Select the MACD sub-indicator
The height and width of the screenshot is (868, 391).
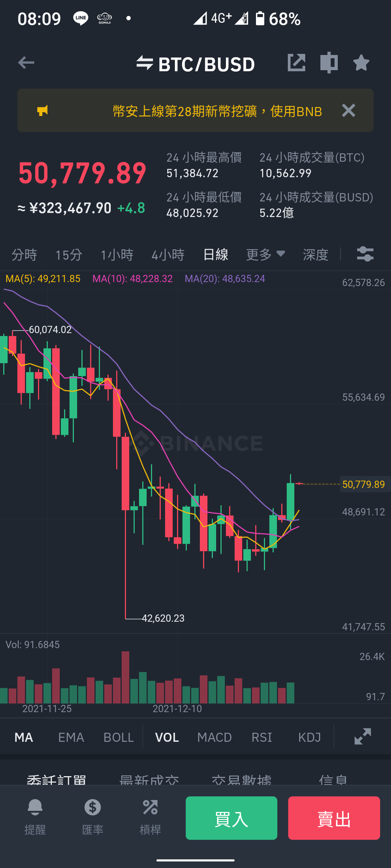click(215, 737)
